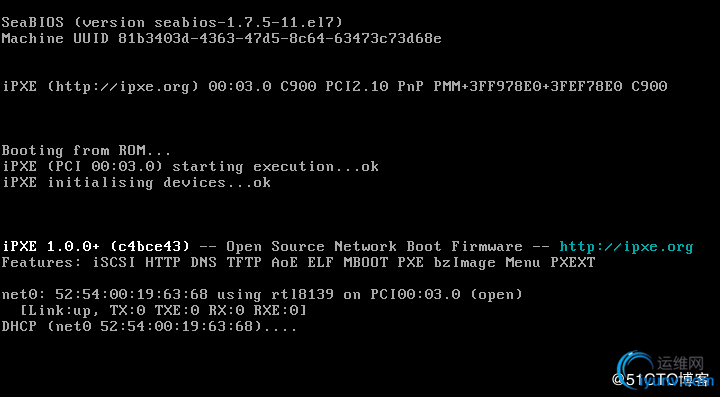The width and height of the screenshot is (720, 397).
Task: Click the SeaBIOS version line
Action: click(172, 22)
